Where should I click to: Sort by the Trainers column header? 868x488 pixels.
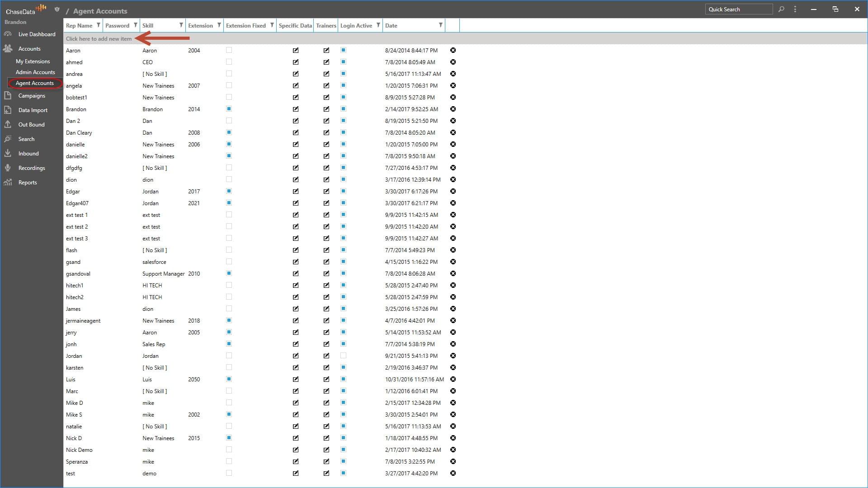pyautogui.click(x=326, y=26)
